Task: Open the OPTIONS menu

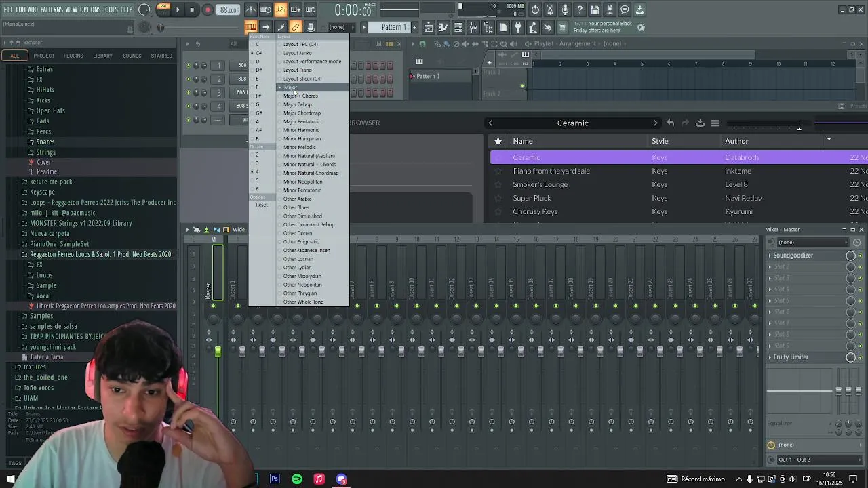Action: pyautogui.click(x=90, y=9)
